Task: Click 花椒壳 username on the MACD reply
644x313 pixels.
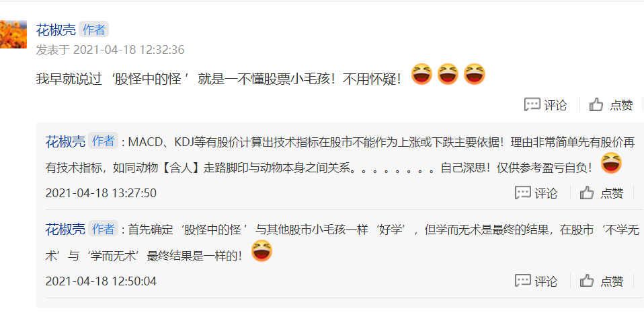Action: [x=65, y=142]
